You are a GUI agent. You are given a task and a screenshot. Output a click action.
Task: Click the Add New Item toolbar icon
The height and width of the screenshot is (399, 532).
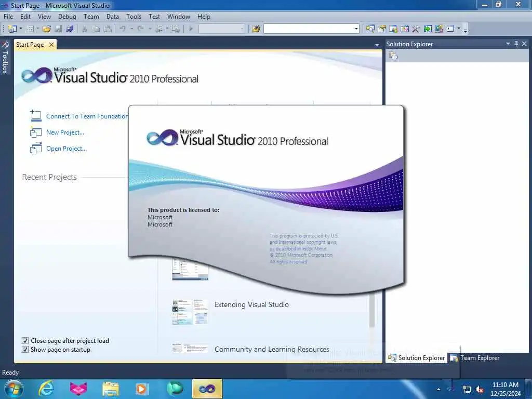[x=30, y=29]
